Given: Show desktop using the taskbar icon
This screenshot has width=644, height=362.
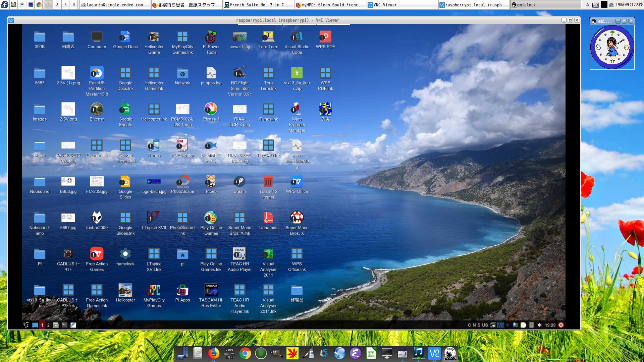Looking at the screenshot, I should [x=35, y=325].
